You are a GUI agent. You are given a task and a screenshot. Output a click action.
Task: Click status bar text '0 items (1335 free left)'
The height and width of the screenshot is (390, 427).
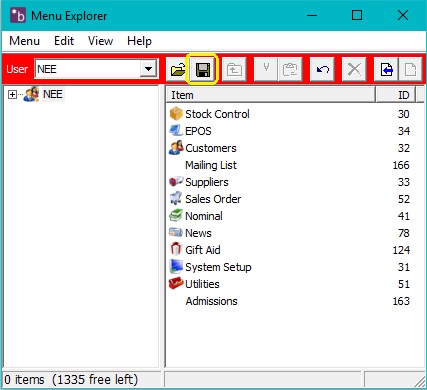(71, 379)
